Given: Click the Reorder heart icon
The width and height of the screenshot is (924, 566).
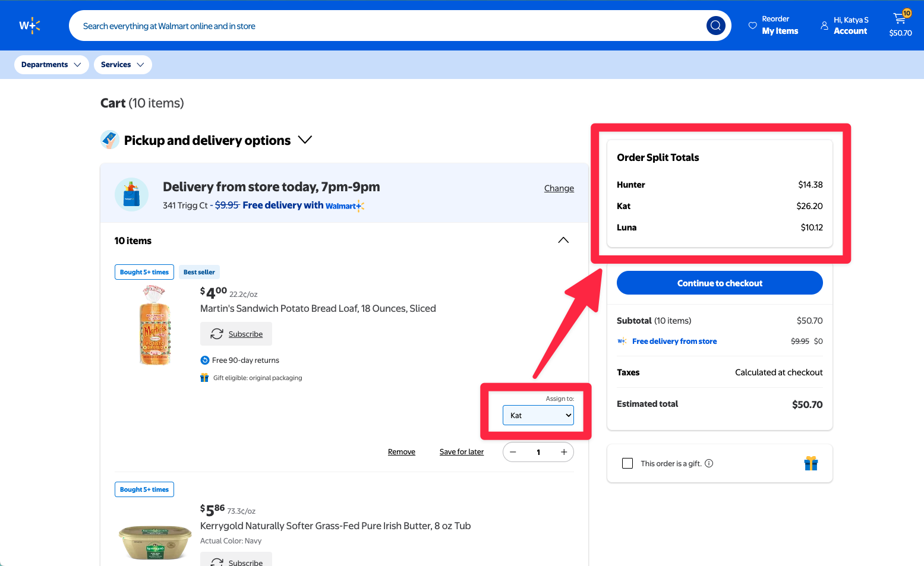Looking at the screenshot, I should 753,26.
